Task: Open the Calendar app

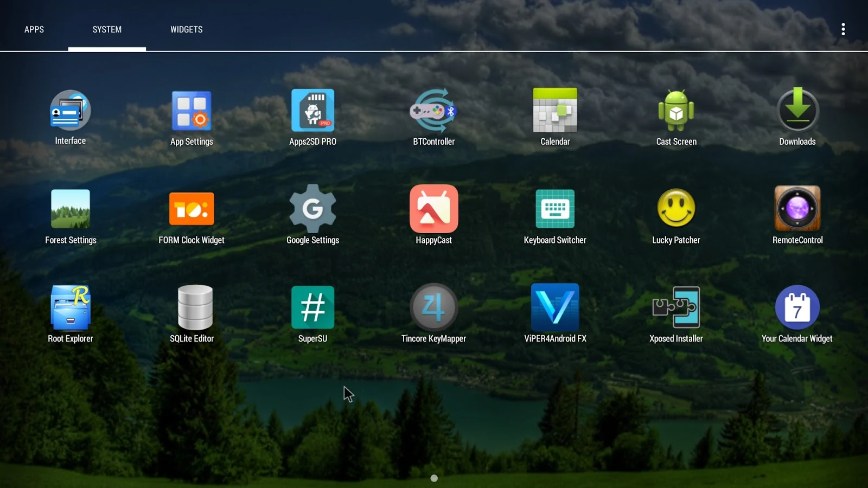Action: click(555, 111)
